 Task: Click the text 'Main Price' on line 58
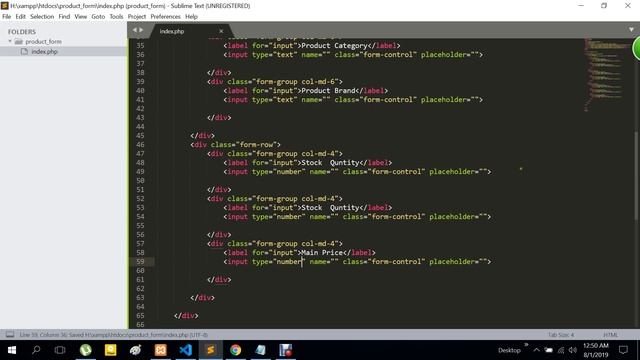pyautogui.click(x=322, y=253)
